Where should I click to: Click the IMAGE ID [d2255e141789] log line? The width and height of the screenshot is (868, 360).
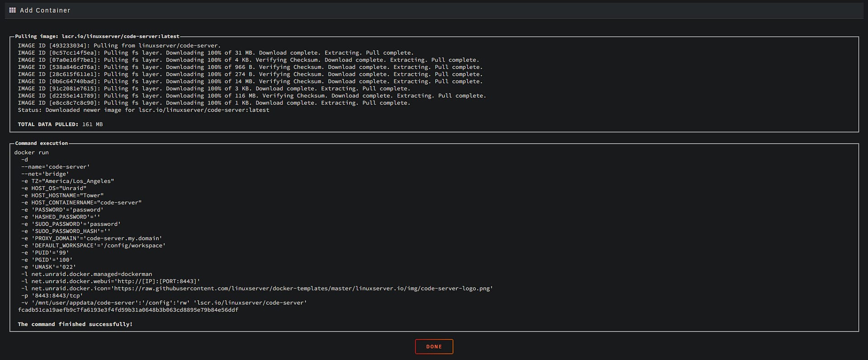click(x=252, y=95)
